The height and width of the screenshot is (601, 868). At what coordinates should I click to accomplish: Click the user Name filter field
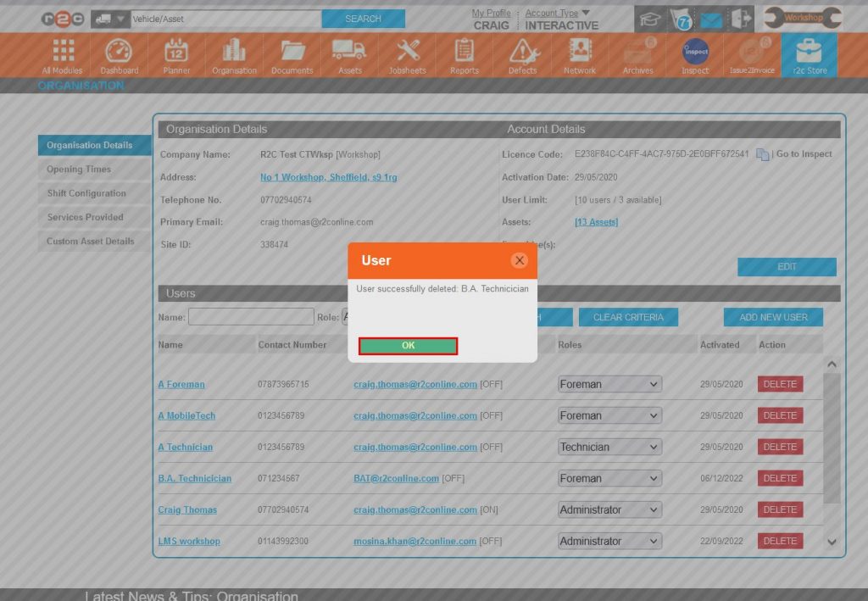251,317
